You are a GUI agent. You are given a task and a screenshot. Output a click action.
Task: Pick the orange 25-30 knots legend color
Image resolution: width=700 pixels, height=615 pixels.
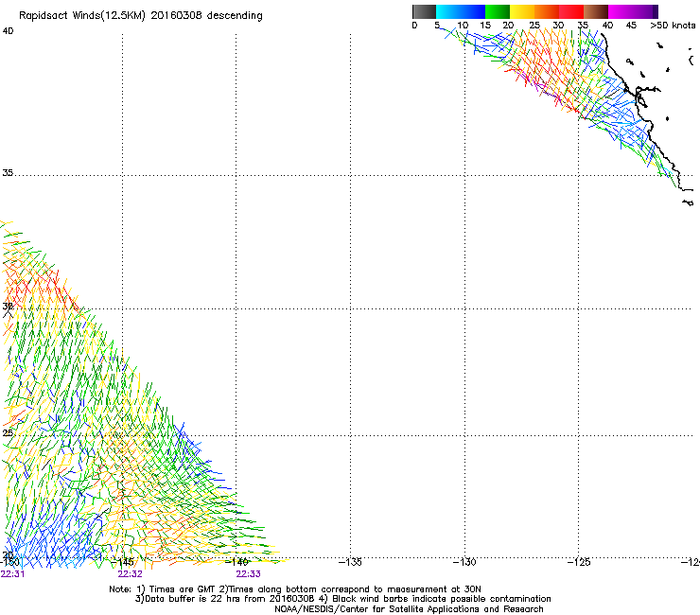[x=547, y=11]
